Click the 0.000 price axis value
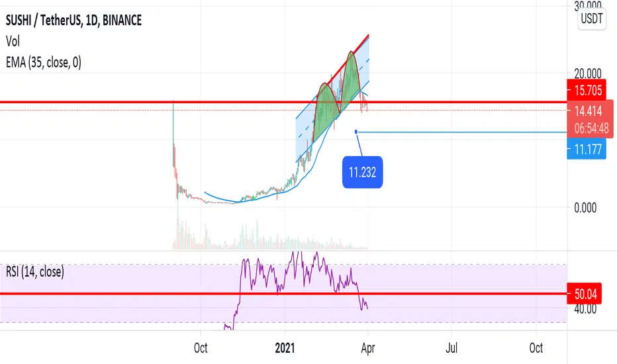 tap(585, 207)
